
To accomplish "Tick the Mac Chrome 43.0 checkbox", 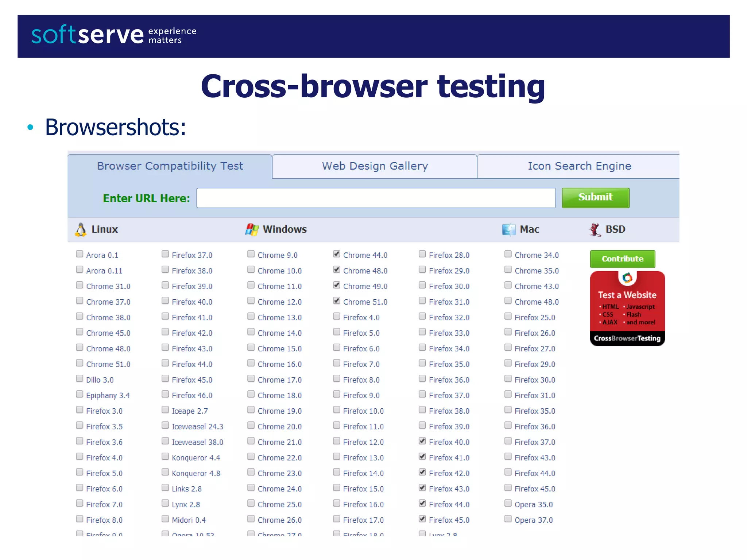I will pos(508,285).
